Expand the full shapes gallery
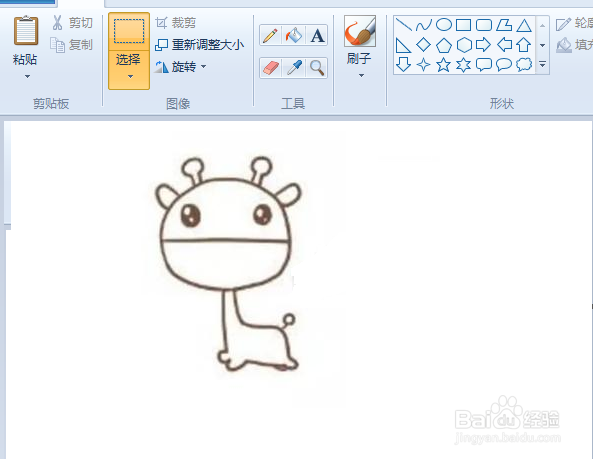The height and width of the screenshot is (459, 593). [542, 65]
